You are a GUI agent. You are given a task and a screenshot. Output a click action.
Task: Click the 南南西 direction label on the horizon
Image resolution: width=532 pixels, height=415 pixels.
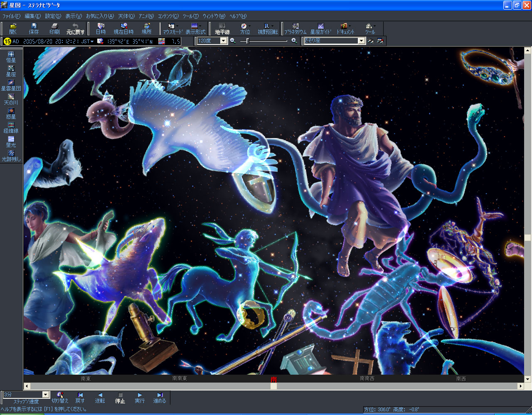pos(367,379)
